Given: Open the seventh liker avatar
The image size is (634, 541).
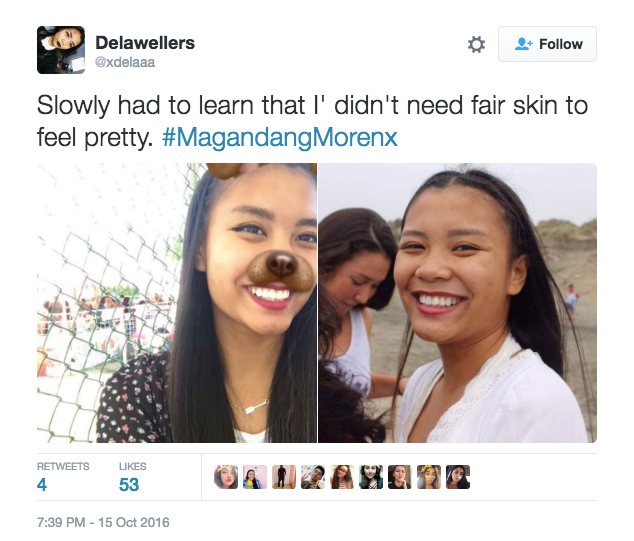Looking at the screenshot, I should 400,477.
